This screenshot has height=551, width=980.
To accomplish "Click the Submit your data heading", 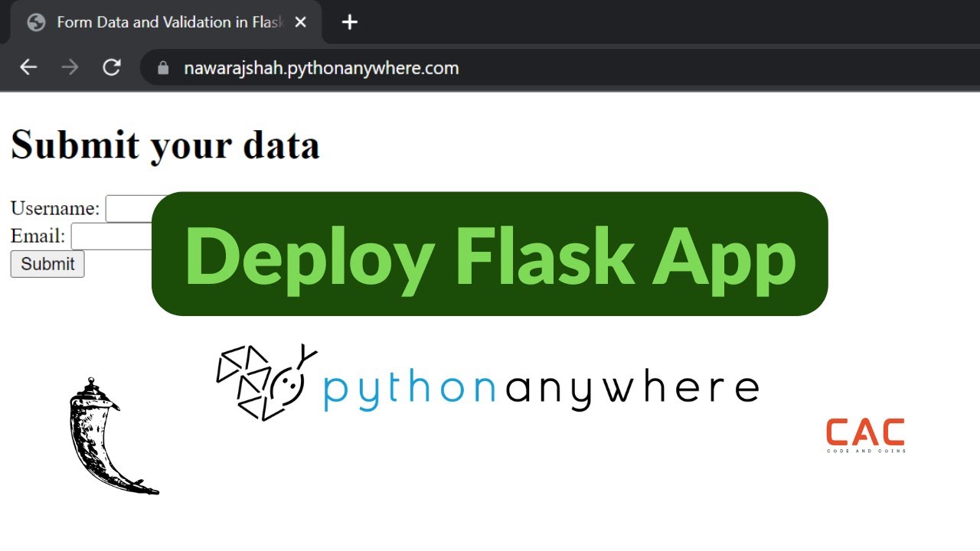I will (x=165, y=145).
